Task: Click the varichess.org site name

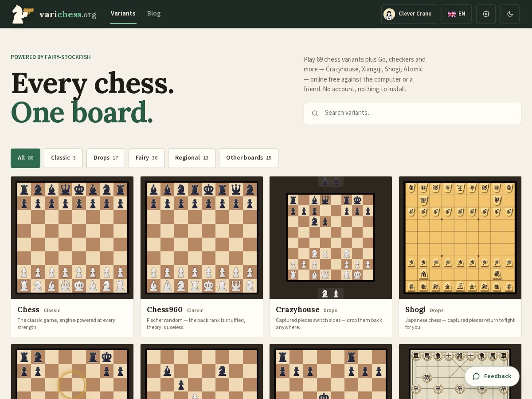Action: 68,14
